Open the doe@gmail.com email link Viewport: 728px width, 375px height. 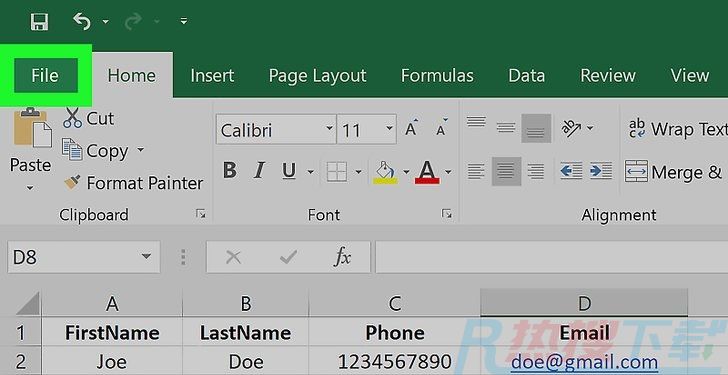pos(584,361)
